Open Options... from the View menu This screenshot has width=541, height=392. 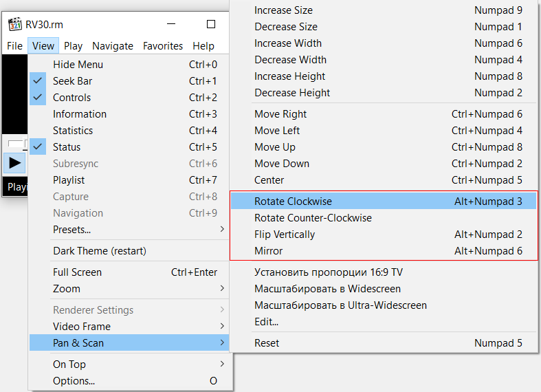74,381
